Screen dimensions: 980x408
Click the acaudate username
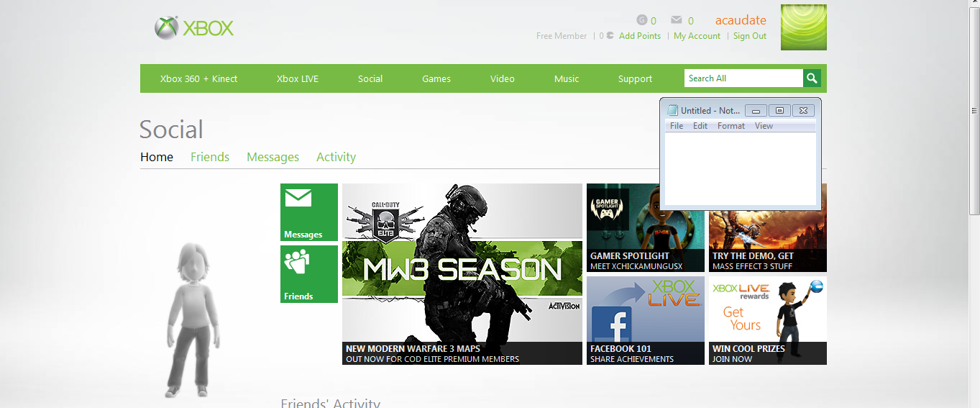pos(741,20)
